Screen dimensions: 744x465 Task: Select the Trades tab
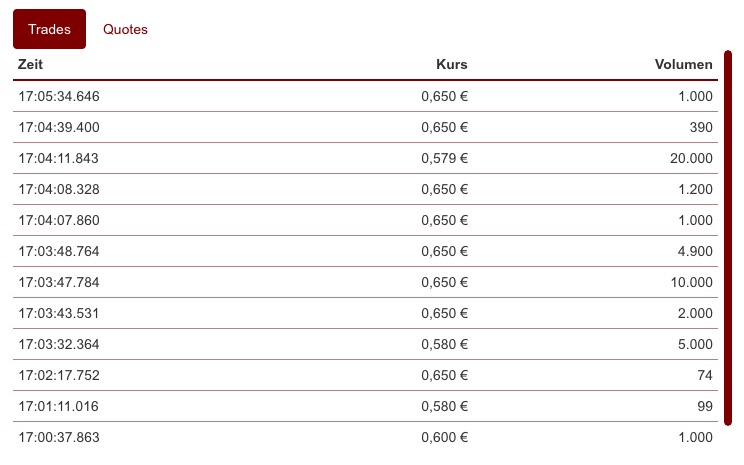pos(49,29)
